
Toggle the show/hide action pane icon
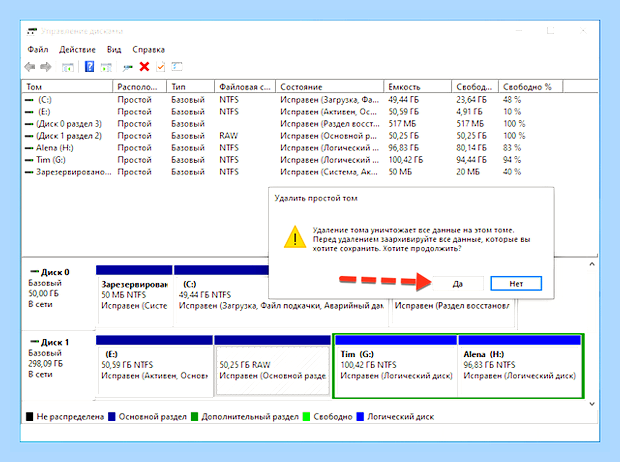pos(106,67)
